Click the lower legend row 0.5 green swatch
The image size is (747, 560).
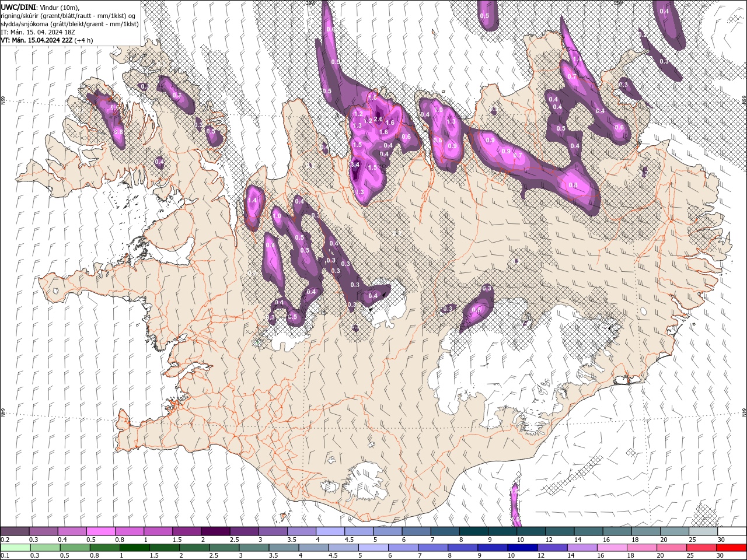click(x=75, y=548)
